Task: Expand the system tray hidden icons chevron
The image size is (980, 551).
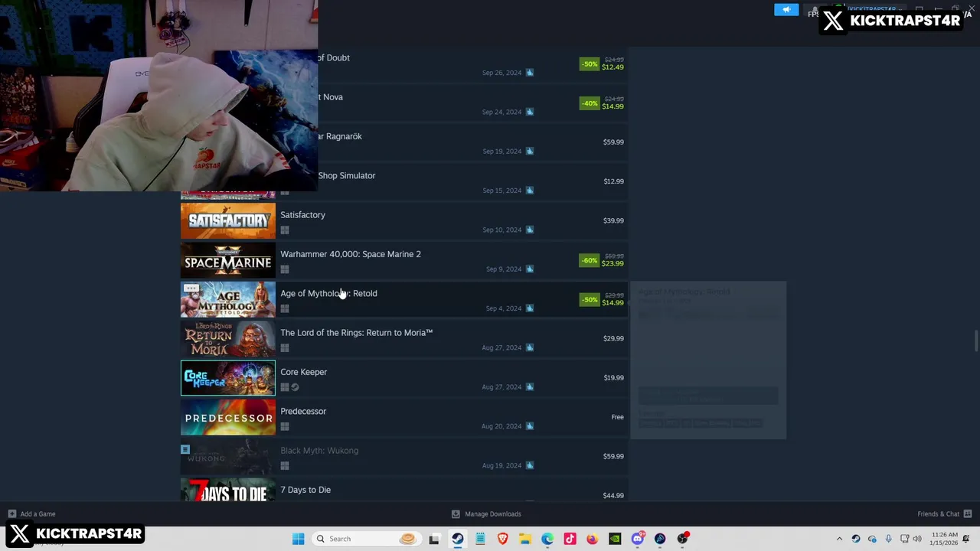Action: pyautogui.click(x=839, y=539)
